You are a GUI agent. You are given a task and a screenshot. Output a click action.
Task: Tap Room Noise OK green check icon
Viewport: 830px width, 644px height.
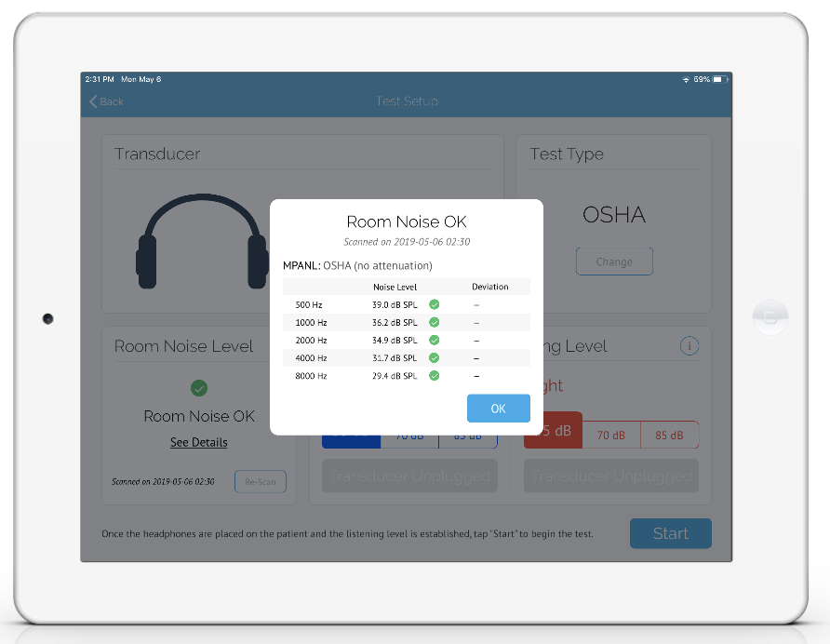[199, 388]
